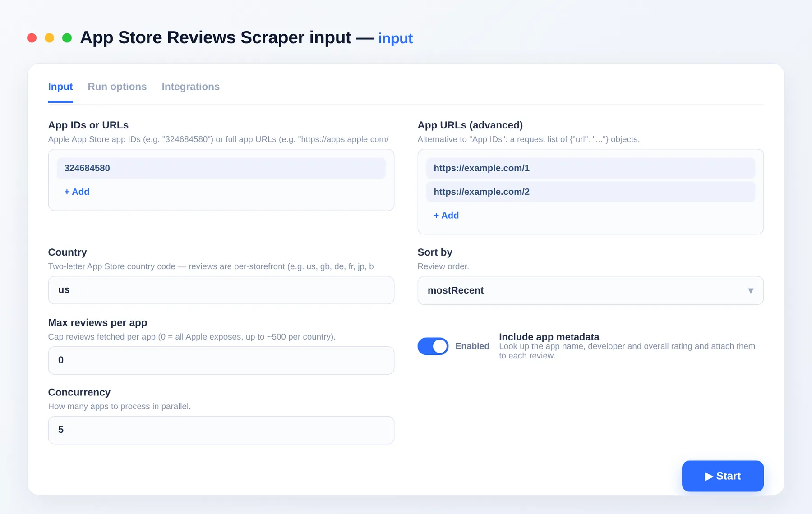Screen dimensions: 812x514
Task: Open the Sort by mostRecent dropdown
Action: click(591, 290)
